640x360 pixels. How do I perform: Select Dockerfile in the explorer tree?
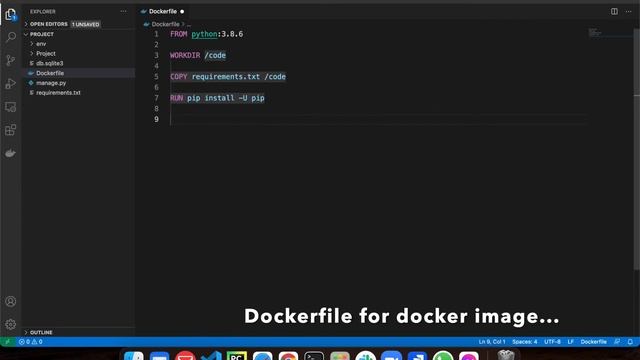point(50,73)
